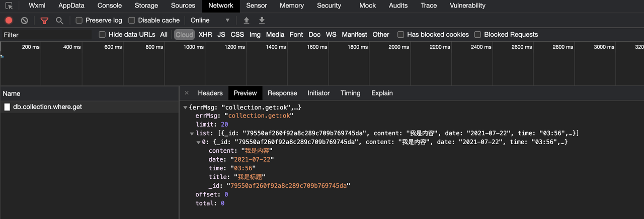Enable the Preserve log checkbox
644x219 pixels.
coord(79,21)
